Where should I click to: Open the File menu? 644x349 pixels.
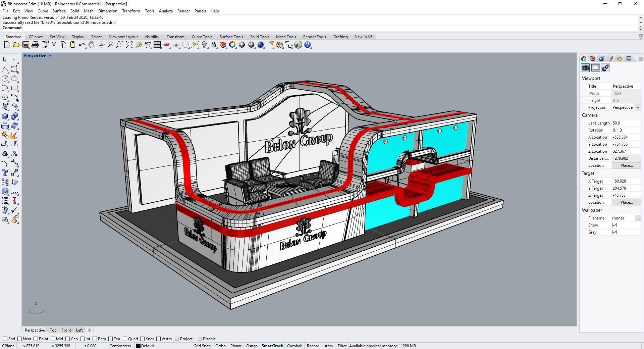click(x=5, y=11)
